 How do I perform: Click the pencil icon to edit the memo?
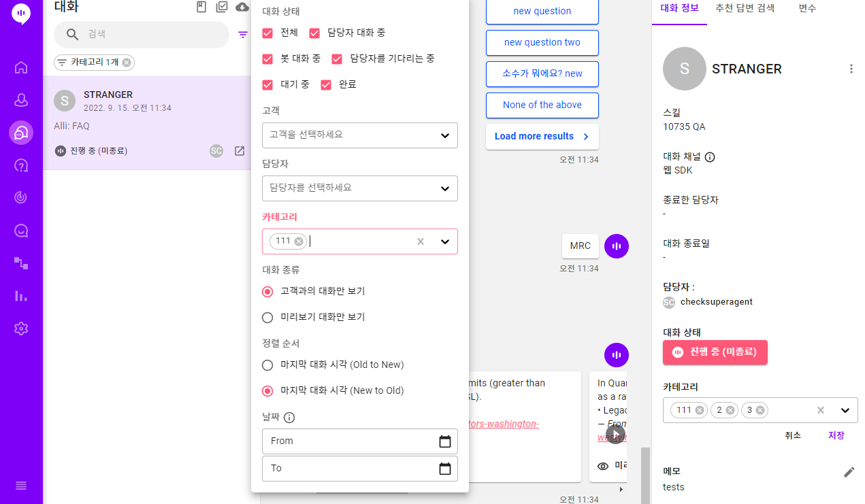849,471
